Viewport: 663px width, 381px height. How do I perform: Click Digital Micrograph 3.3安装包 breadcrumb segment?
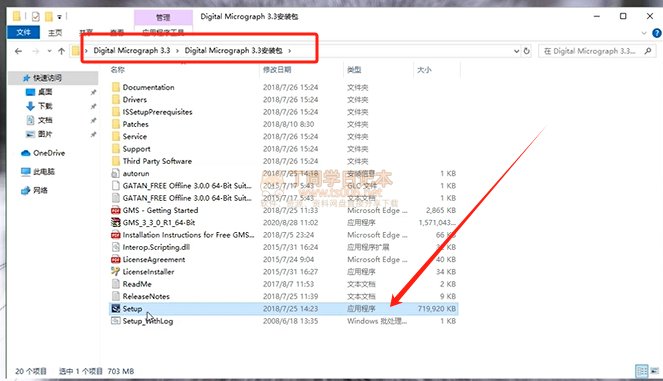233,50
